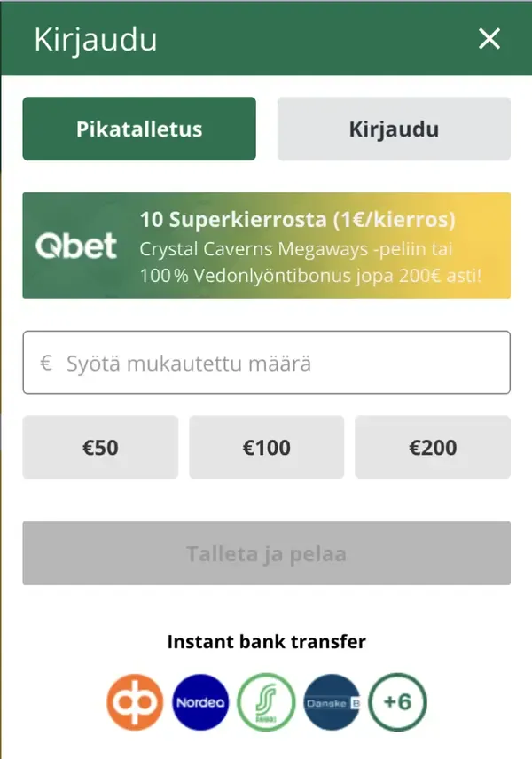Viewport: 532px width, 759px height.
Task: Open the grey Kirjaudu tab
Action: tap(394, 129)
